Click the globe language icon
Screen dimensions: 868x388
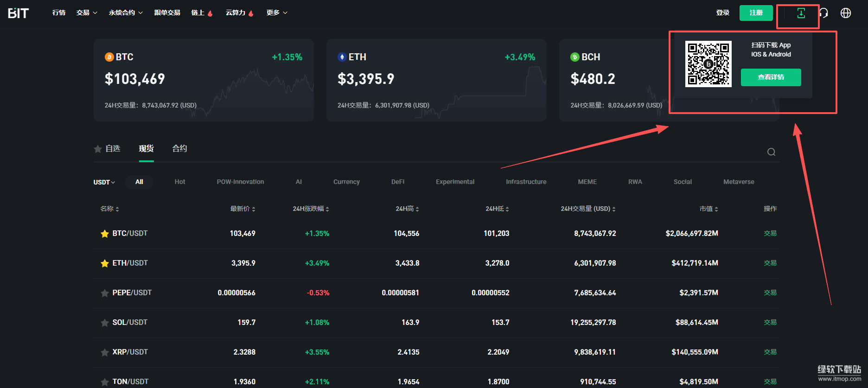click(846, 13)
